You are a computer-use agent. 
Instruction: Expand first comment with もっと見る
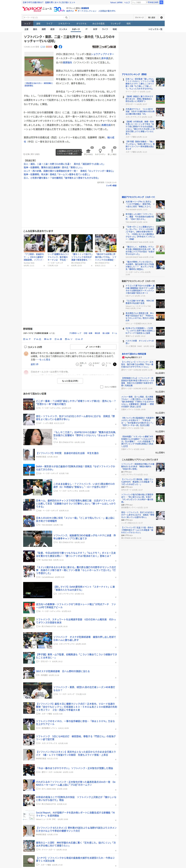click(45, 359)
